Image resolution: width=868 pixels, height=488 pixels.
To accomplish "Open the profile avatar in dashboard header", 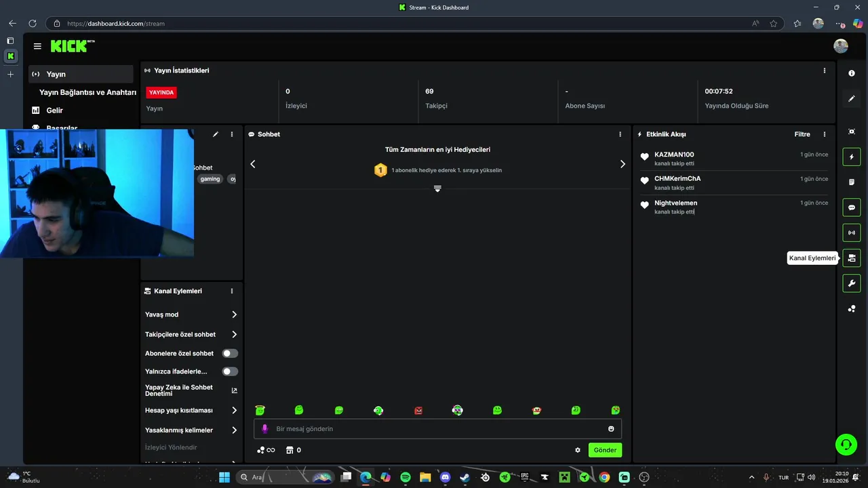I will (841, 46).
